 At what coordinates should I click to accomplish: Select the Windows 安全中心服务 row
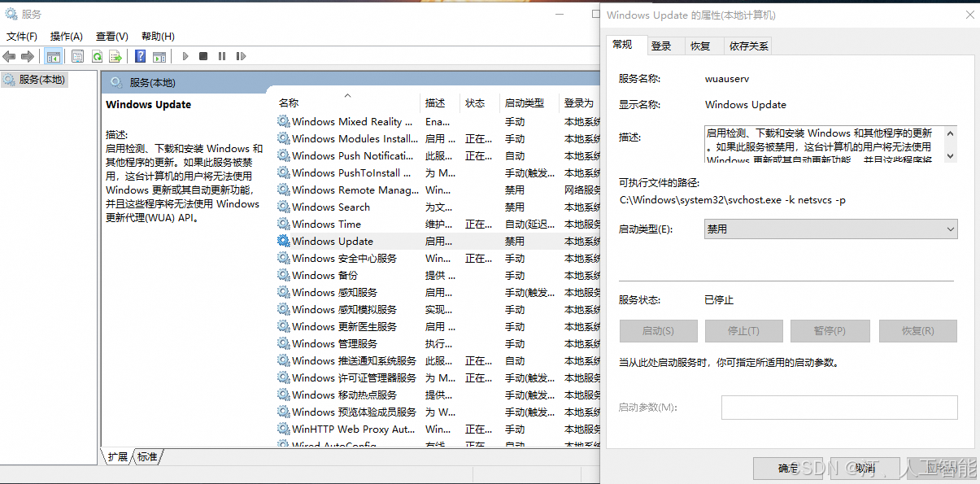[x=438, y=258]
